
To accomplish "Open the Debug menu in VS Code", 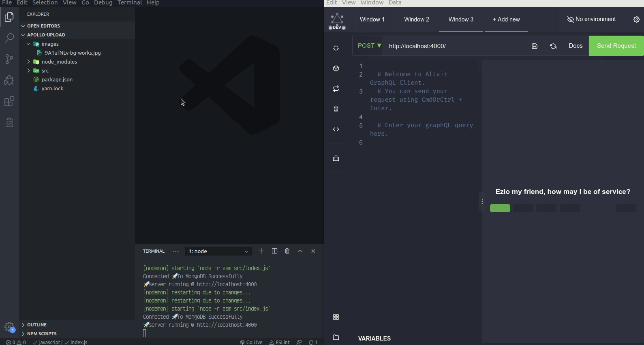I will point(103,3).
